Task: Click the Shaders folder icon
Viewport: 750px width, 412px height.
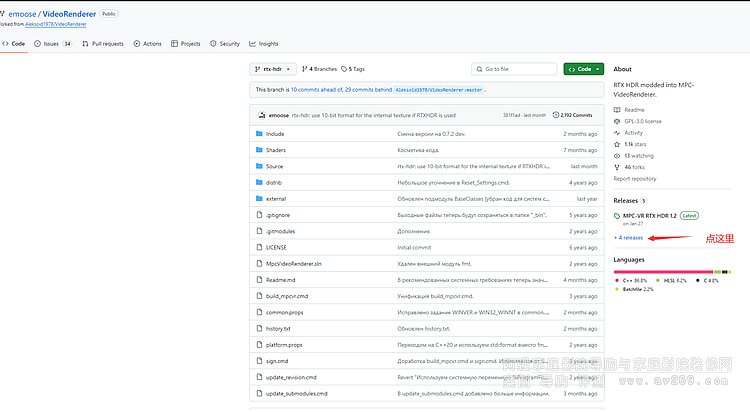Action: tap(258, 149)
